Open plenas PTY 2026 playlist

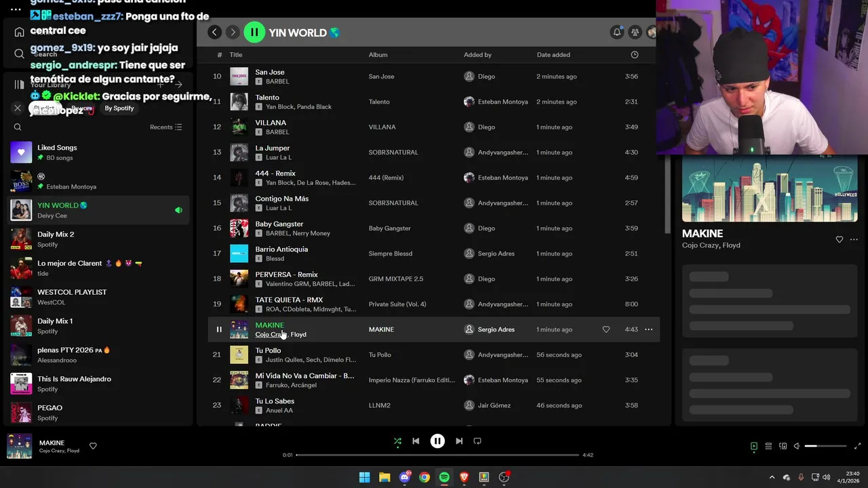tap(98, 355)
